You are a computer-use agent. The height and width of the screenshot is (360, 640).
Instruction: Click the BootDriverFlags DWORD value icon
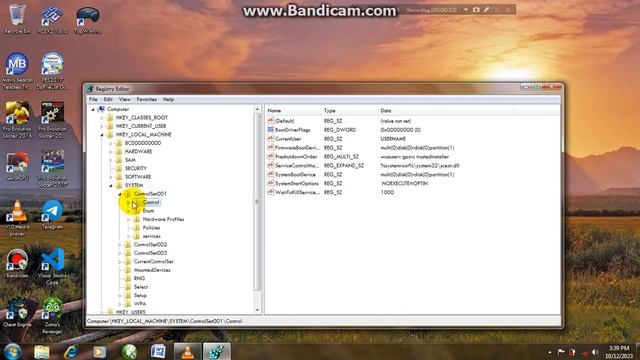[271, 129]
